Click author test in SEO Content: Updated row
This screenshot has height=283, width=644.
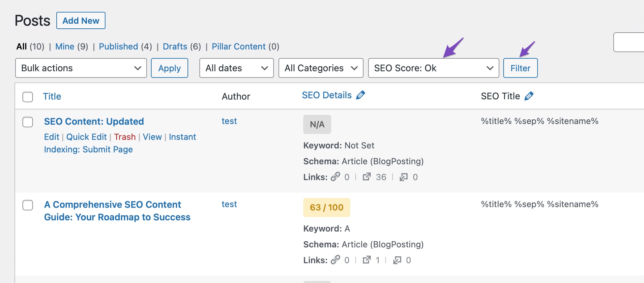click(x=229, y=121)
